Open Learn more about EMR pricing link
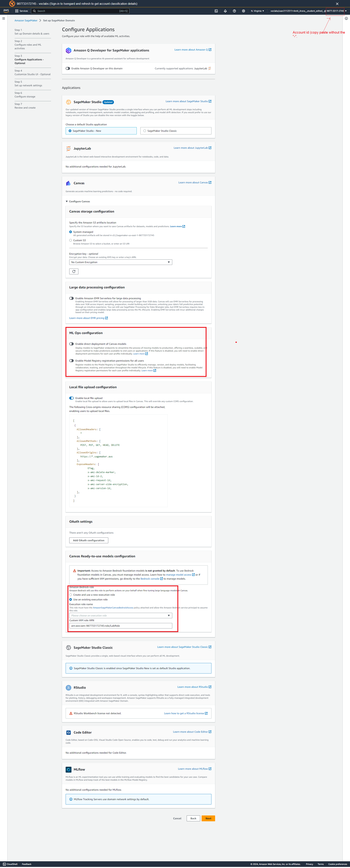 pos(88,318)
